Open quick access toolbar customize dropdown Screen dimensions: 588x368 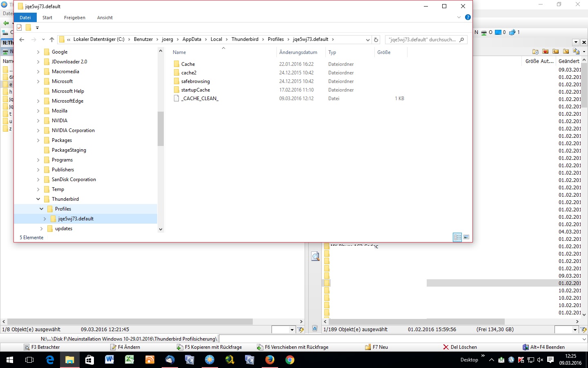[37, 28]
